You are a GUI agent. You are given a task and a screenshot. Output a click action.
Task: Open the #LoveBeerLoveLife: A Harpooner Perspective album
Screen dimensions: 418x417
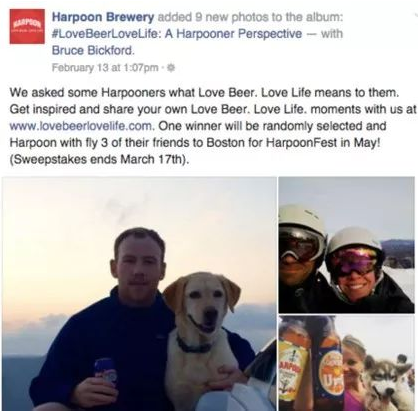[x=177, y=34]
